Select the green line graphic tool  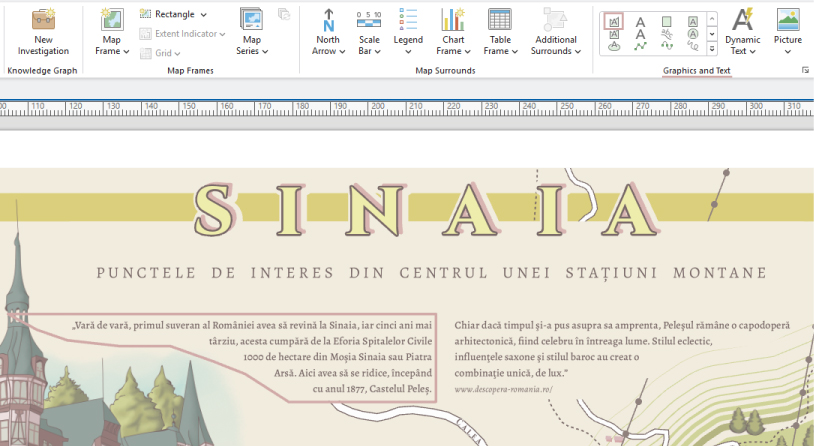(x=641, y=45)
